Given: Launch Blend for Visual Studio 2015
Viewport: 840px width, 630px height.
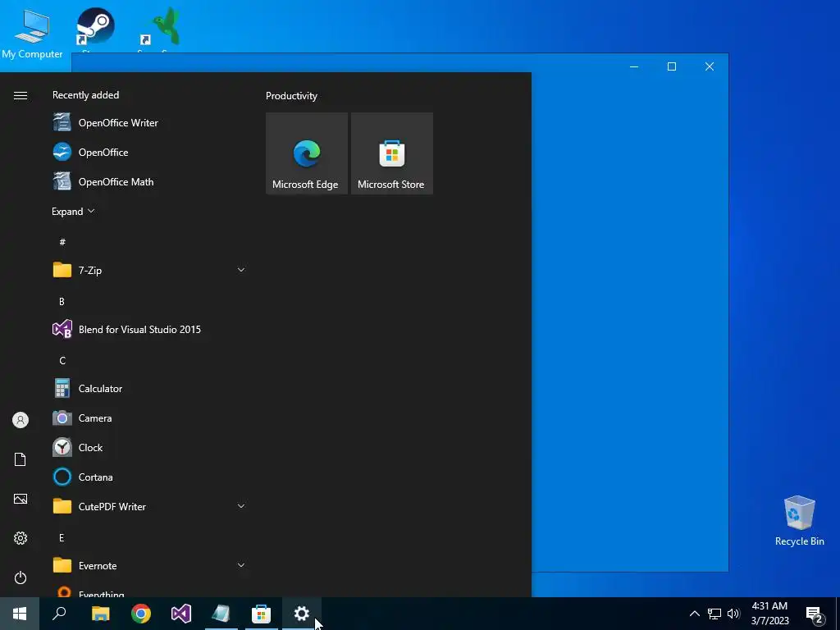Looking at the screenshot, I should click(149, 330).
